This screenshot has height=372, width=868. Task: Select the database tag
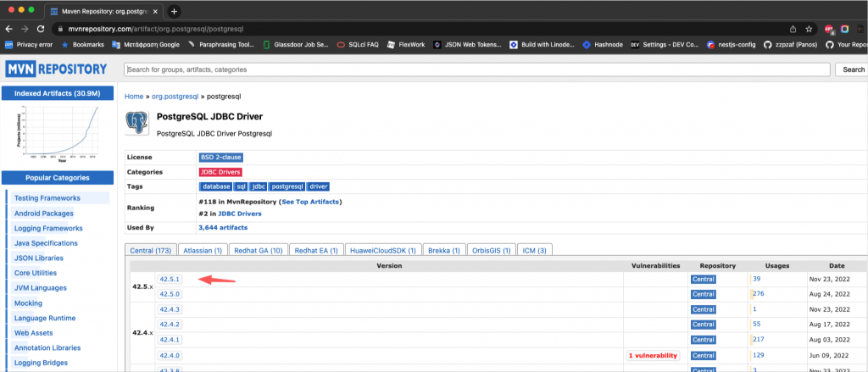(216, 186)
